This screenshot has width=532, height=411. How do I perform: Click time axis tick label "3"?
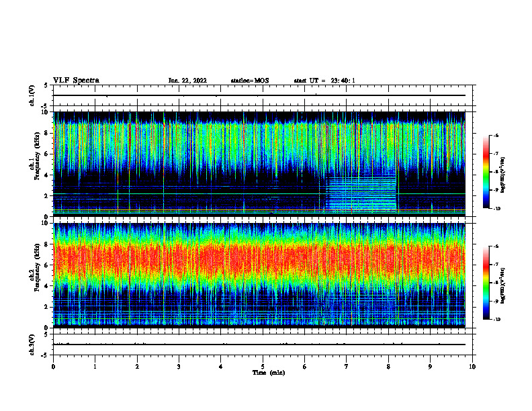(x=179, y=367)
